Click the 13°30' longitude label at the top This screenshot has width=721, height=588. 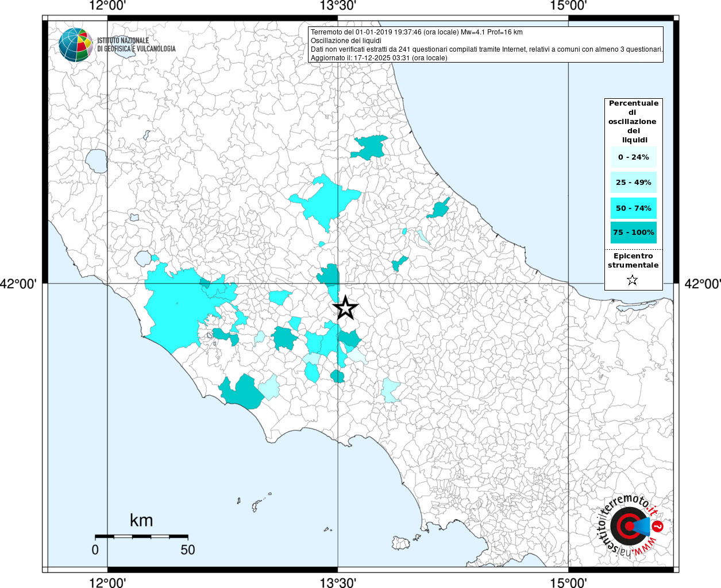pos(338,6)
